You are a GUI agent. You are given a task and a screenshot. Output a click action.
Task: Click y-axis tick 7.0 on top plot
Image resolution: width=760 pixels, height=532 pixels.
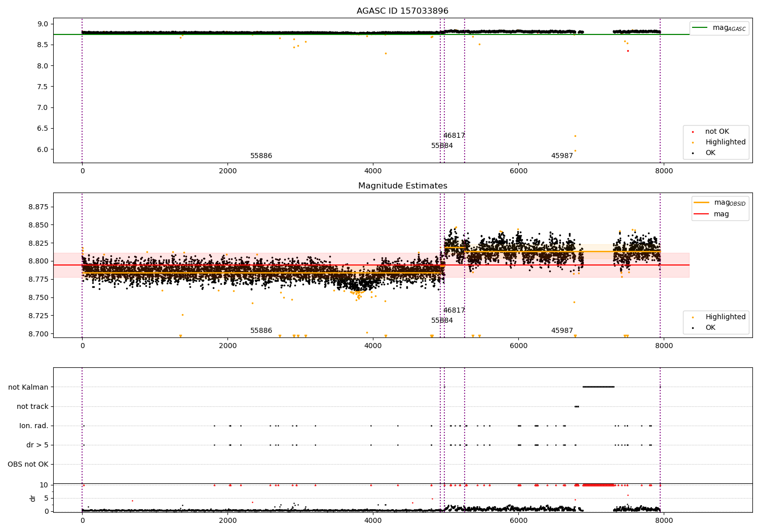43,108
